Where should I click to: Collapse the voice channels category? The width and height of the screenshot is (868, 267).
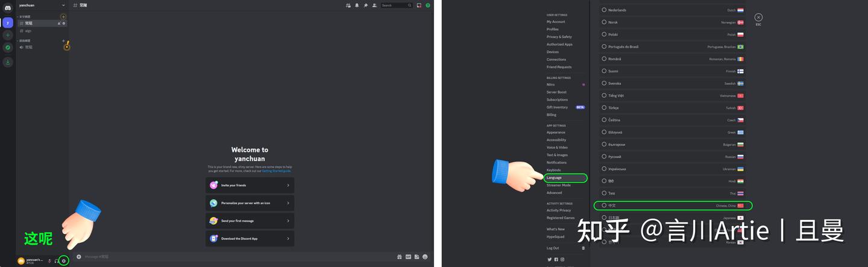pyautogui.click(x=24, y=41)
